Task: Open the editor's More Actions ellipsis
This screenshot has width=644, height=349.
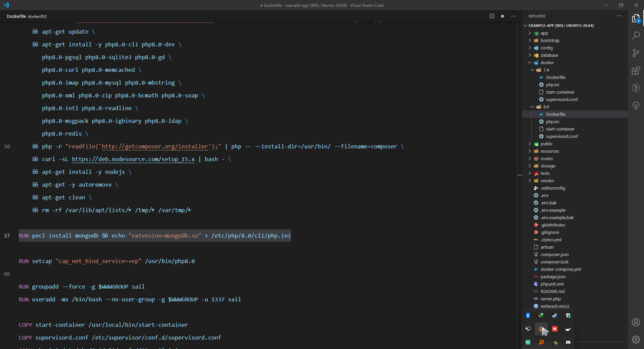Action: [x=513, y=16]
